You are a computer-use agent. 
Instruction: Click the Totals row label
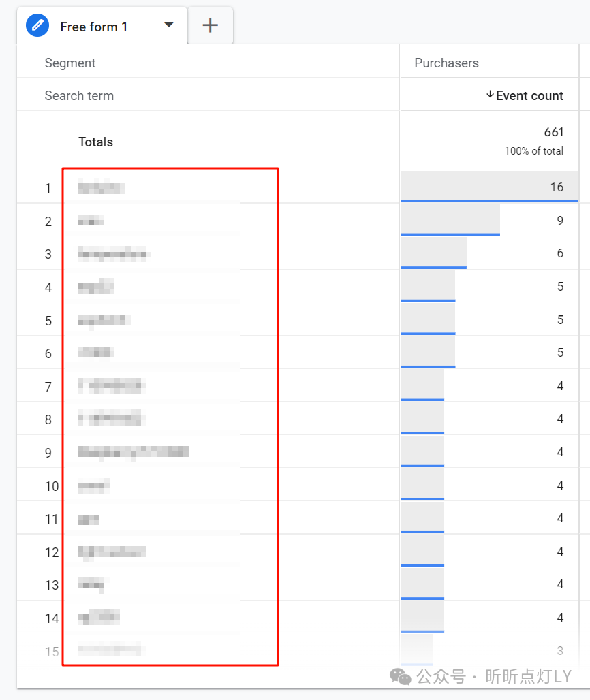95,142
